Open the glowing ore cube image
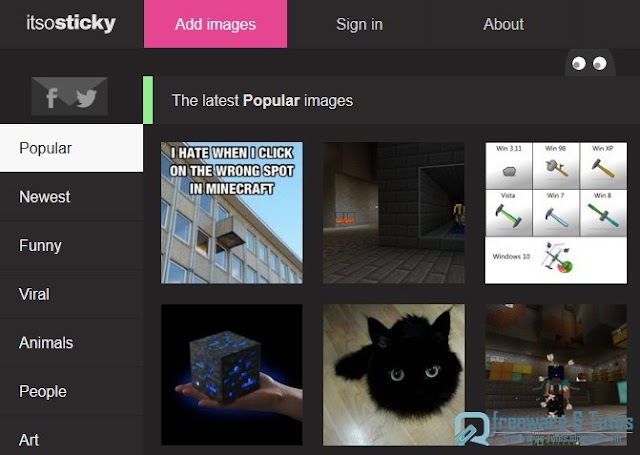 click(232, 375)
